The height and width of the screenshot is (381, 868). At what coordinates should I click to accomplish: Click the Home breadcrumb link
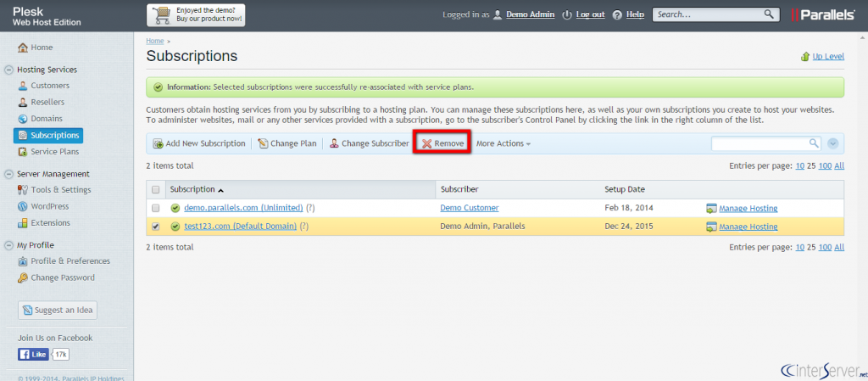[x=155, y=41]
